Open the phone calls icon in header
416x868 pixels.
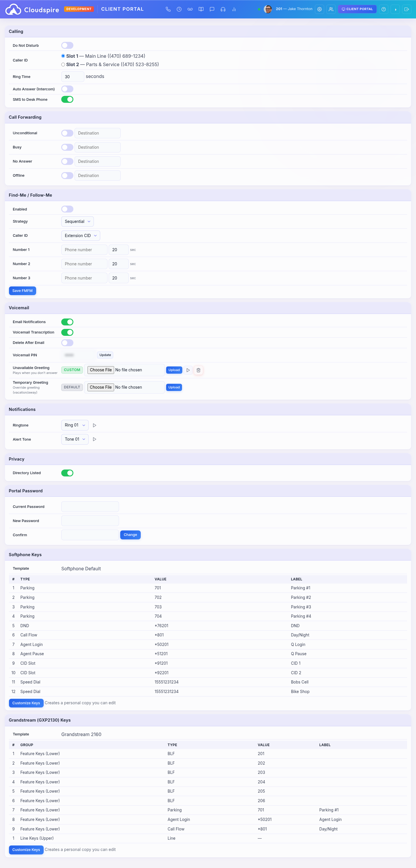168,9
